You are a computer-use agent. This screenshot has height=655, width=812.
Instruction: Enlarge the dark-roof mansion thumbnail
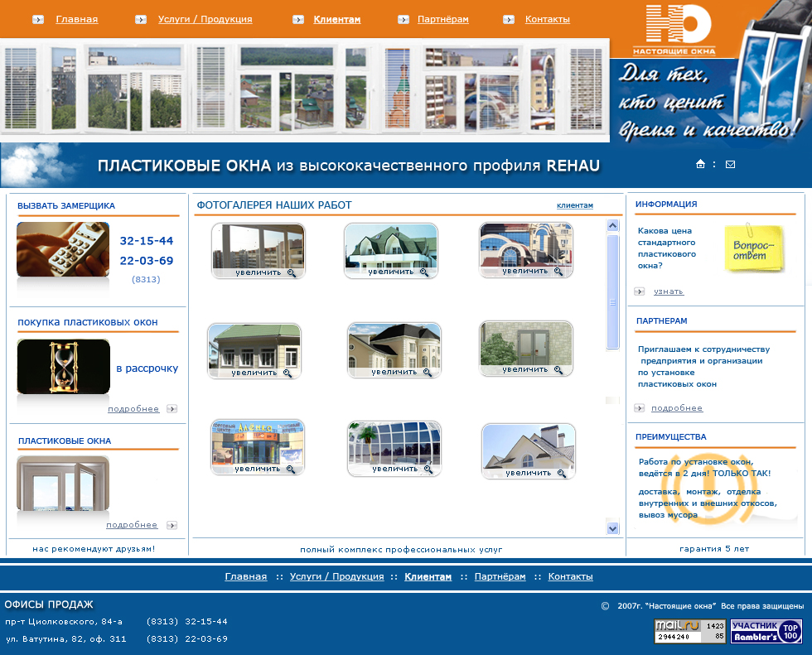pyautogui.click(x=394, y=350)
